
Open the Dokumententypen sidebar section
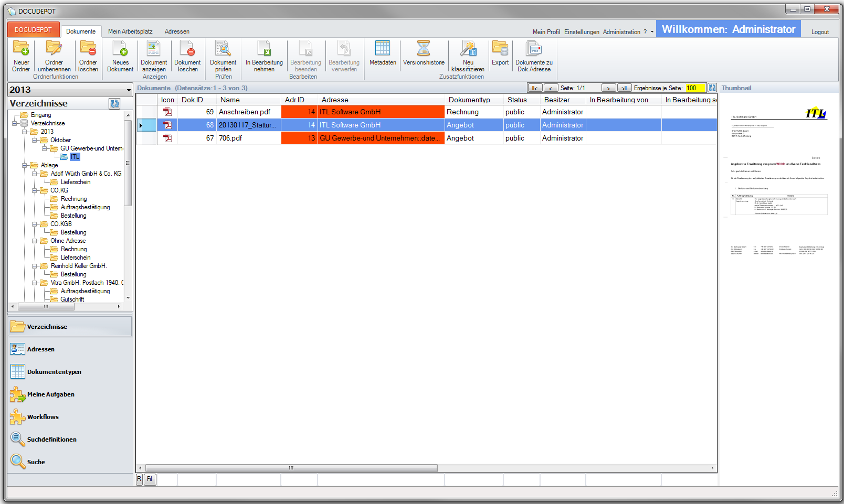70,372
